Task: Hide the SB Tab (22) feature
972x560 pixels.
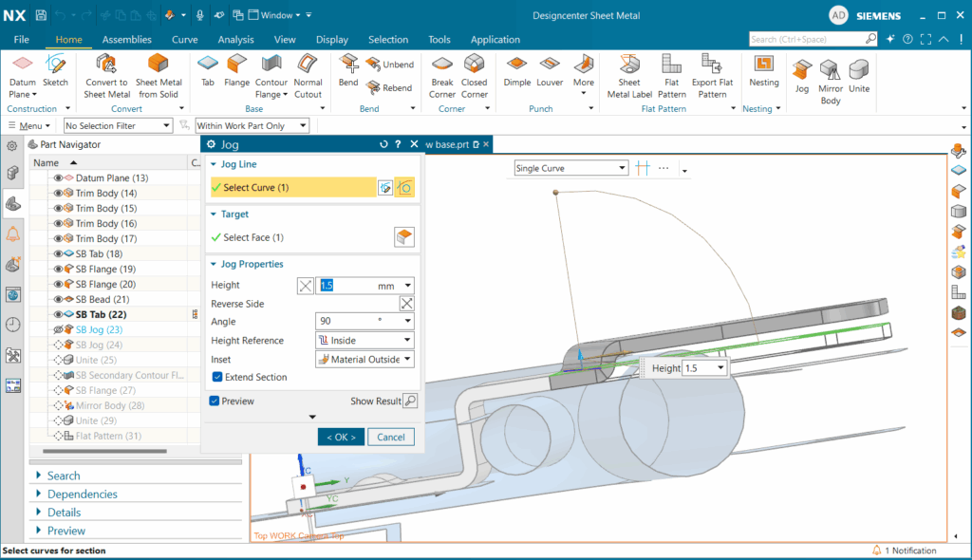Action: click(58, 314)
